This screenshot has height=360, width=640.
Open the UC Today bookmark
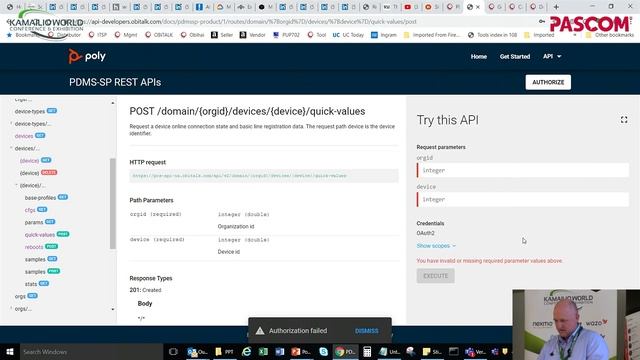coord(348,35)
